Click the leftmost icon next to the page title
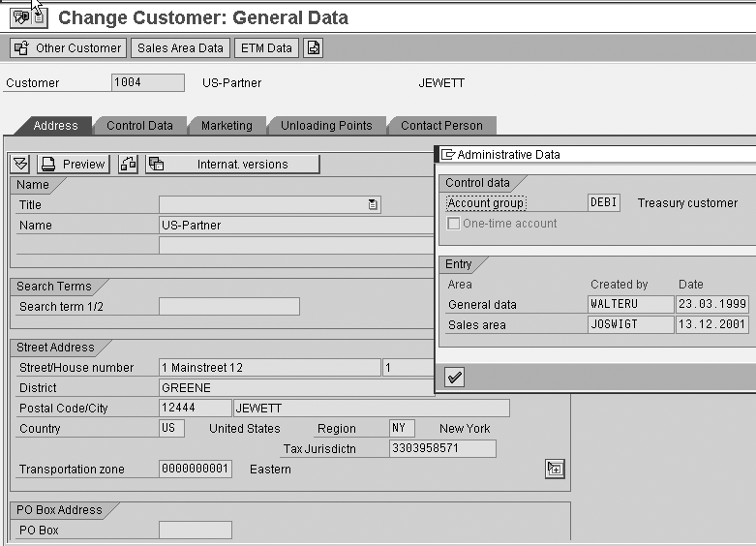The height and width of the screenshot is (546, 756). point(19,17)
